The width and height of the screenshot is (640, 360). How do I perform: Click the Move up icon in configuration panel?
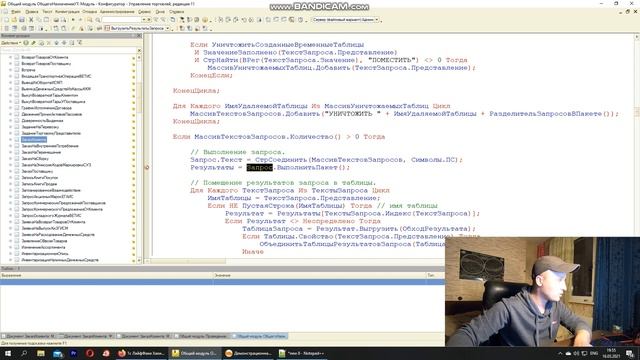coord(57,42)
